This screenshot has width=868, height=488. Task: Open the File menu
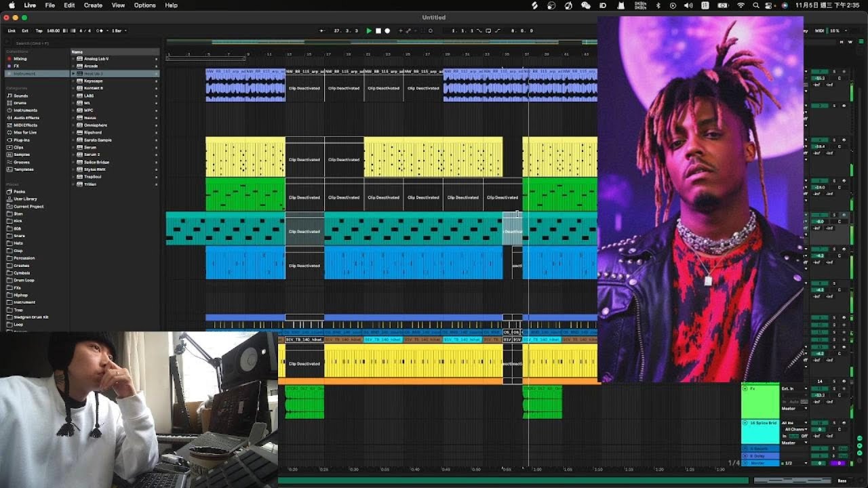tap(50, 5)
